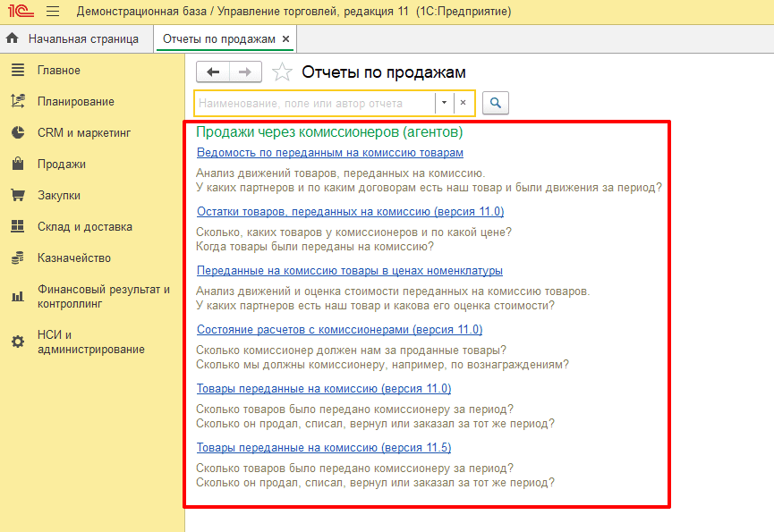Go to CRM и маркетинг section
Viewport: 774px width, 532px height.
[x=83, y=133]
